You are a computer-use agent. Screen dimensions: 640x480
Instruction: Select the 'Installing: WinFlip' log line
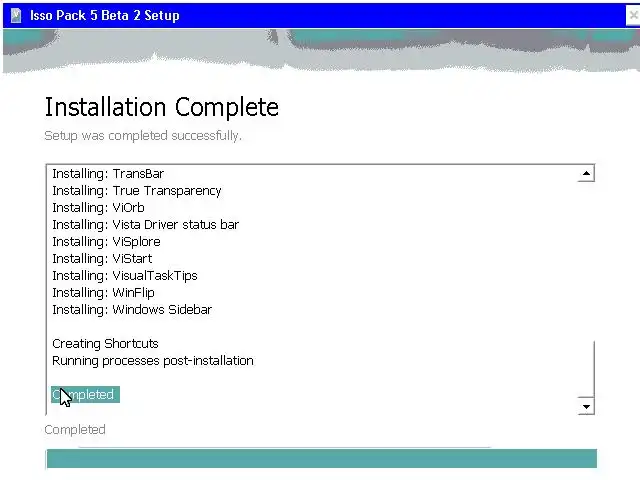(103, 293)
